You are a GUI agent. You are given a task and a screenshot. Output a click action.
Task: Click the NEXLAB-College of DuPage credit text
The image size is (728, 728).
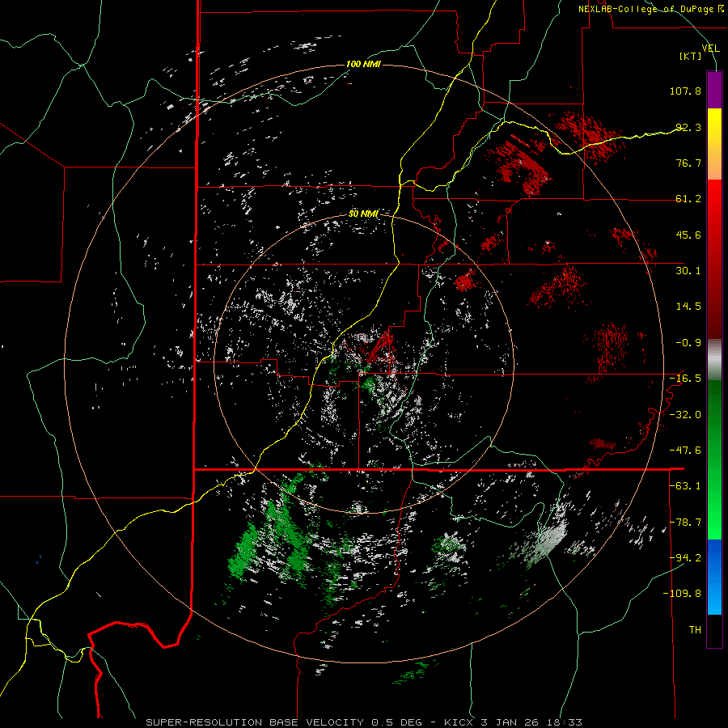tap(650, 9)
